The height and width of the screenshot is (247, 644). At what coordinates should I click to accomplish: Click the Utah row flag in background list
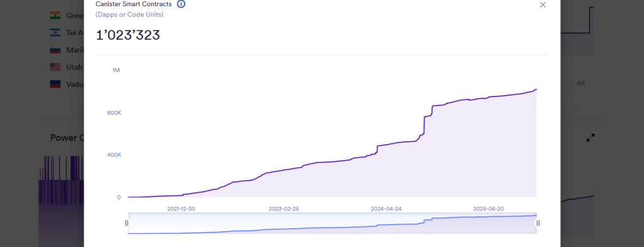click(55, 67)
